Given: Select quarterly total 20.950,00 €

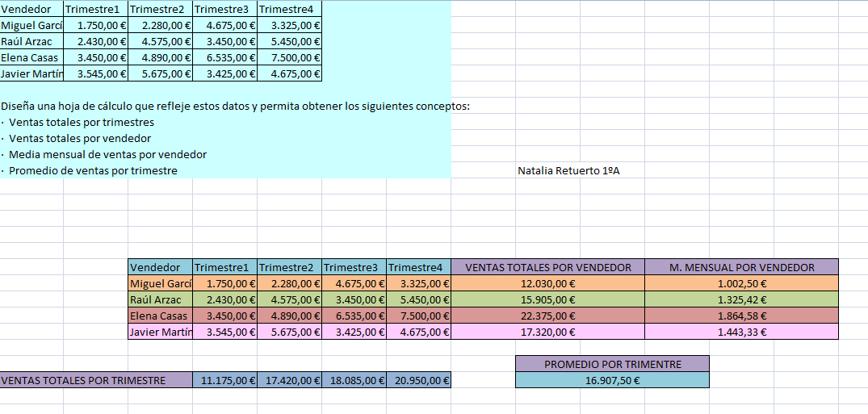Looking at the screenshot, I should click(419, 380).
